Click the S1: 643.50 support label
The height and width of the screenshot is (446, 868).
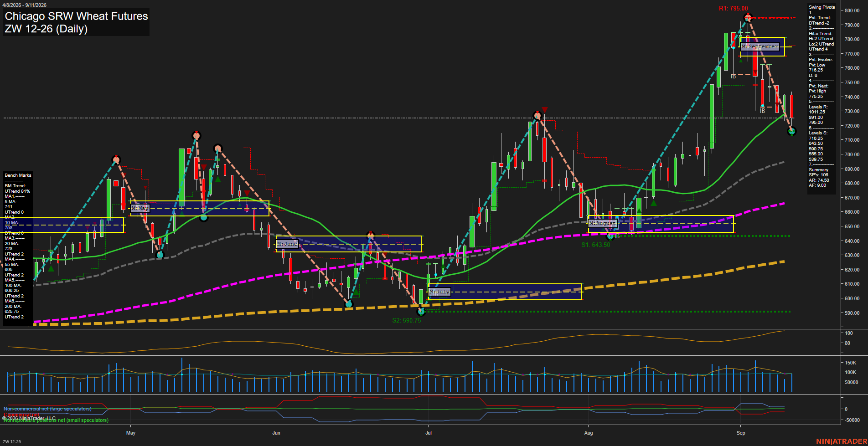point(595,245)
